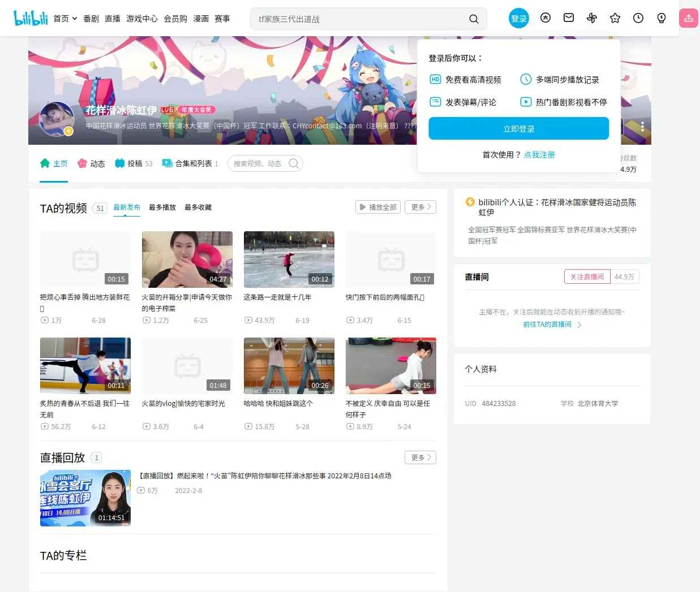Open the 前往TA的直播间 link

(x=552, y=325)
